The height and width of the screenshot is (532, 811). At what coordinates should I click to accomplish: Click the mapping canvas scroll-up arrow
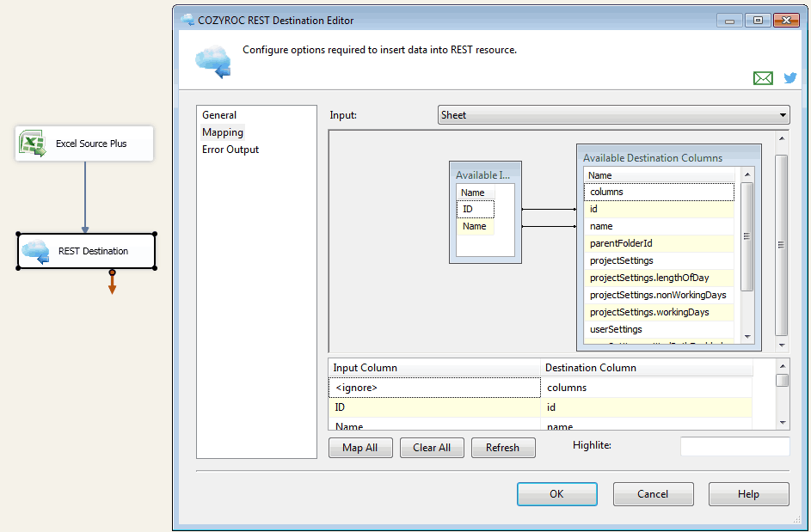point(782,138)
